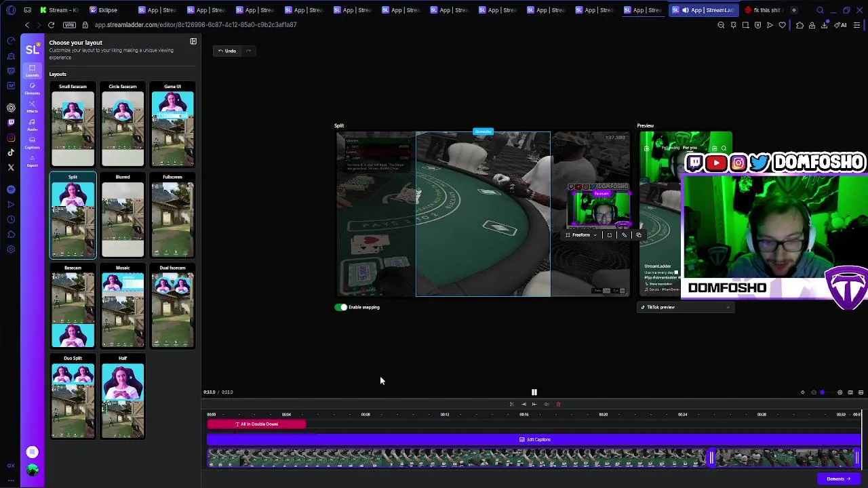
Task: Open the browser AI assistant
Action: [842, 25]
